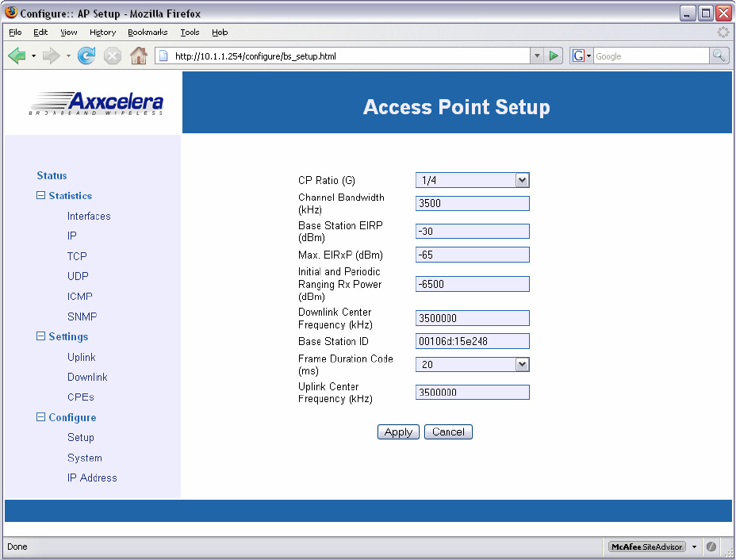
Task: Click inside the Google search box
Action: pyautogui.click(x=651, y=56)
